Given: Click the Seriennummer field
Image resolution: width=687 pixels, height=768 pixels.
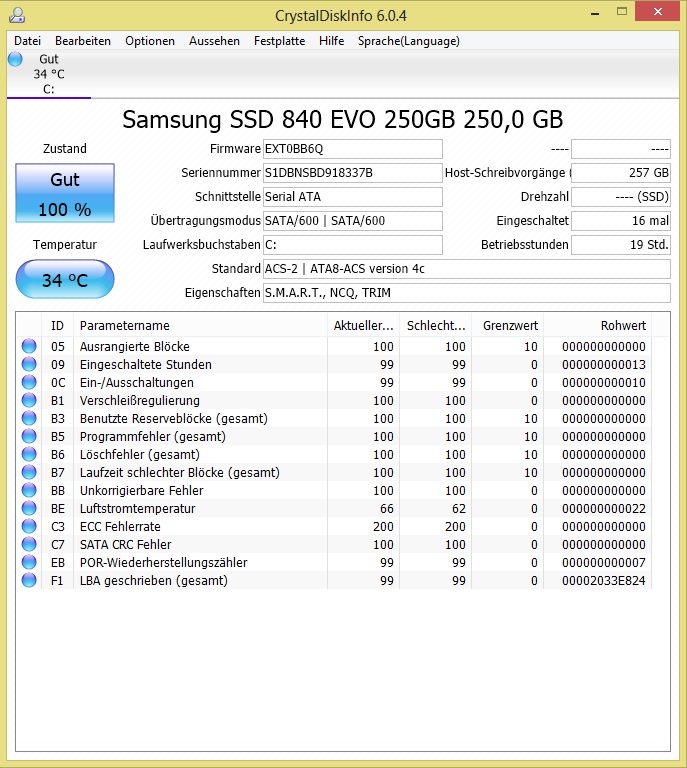Looking at the screenshot, I should (353, 173).
